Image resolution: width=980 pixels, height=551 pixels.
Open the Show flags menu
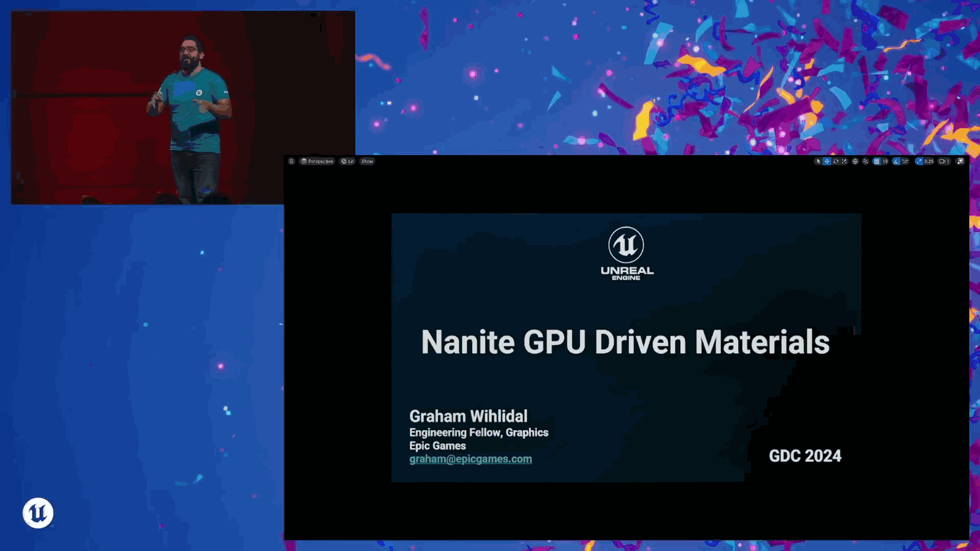coord(367,162)
